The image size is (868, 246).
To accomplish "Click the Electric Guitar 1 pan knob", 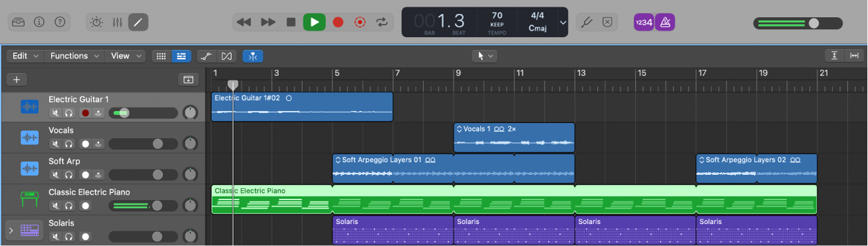I will point(190,113).
